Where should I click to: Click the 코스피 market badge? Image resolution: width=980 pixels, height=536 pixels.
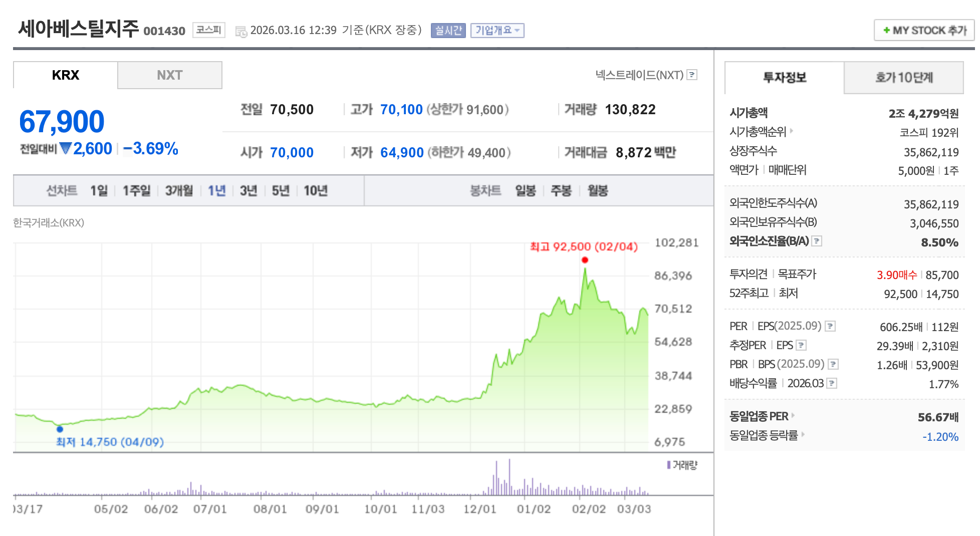209,30
